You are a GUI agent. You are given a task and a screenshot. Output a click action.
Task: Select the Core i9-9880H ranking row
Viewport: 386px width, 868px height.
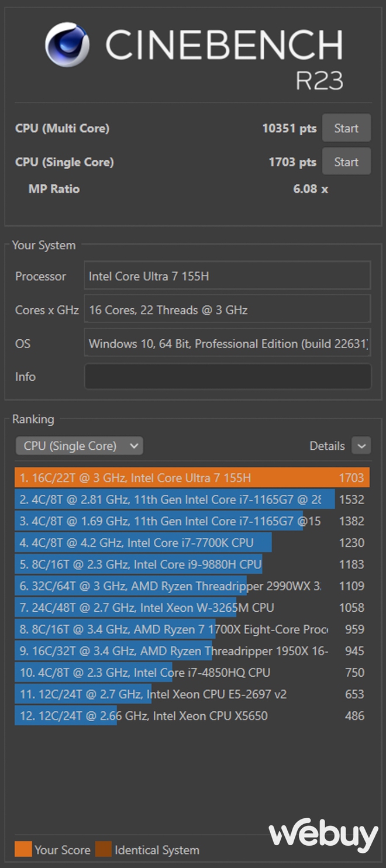click(192, 564)
